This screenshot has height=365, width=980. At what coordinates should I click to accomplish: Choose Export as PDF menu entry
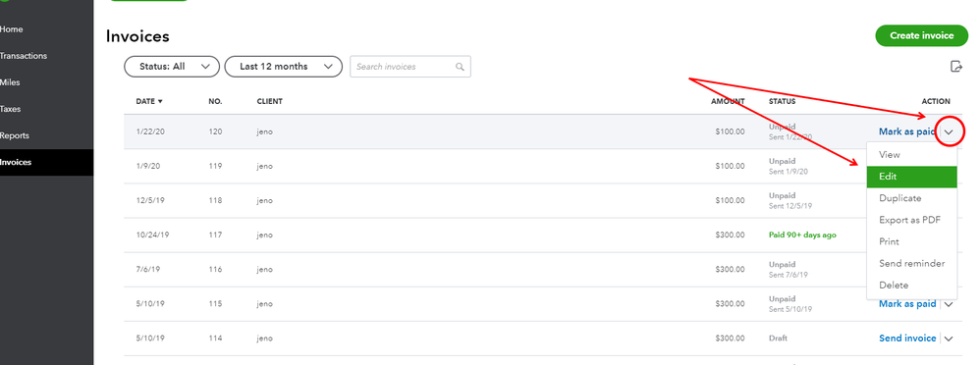912,220
